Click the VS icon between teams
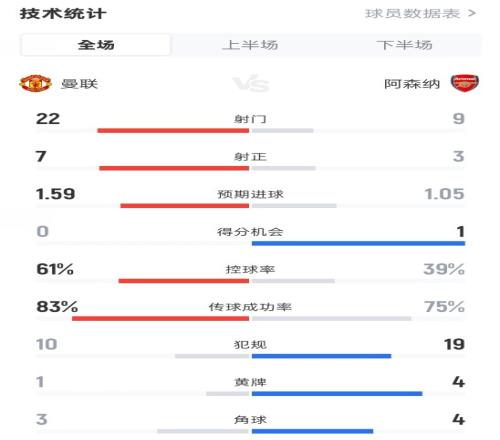Viewport: 500px width, 440px height. point(250,84)
